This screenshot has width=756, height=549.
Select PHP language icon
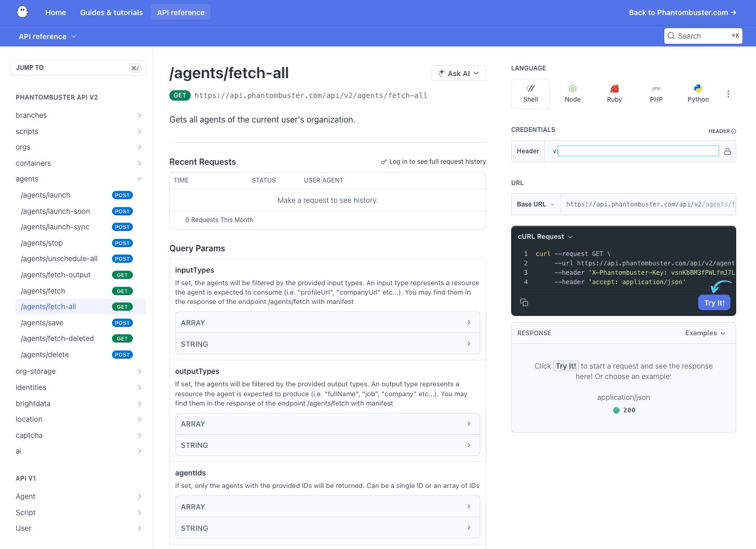[x=656, y=89]
